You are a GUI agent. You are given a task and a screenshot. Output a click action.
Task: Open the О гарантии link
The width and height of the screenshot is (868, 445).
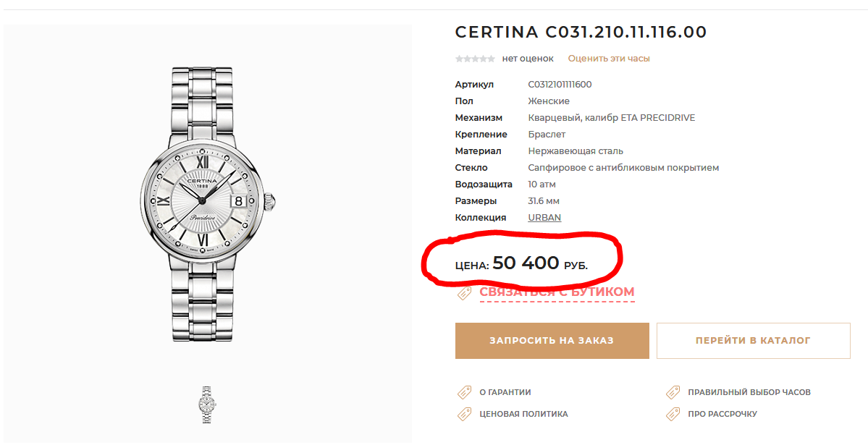(x=505, y=392)
